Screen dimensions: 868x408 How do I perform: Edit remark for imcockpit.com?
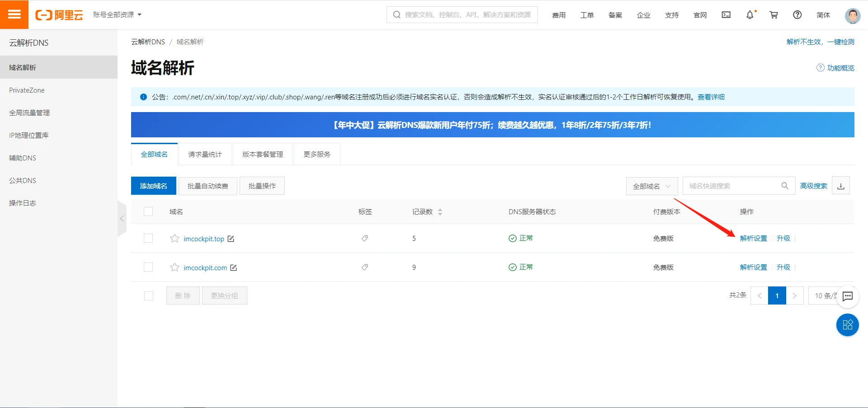(x=234, y=267)
